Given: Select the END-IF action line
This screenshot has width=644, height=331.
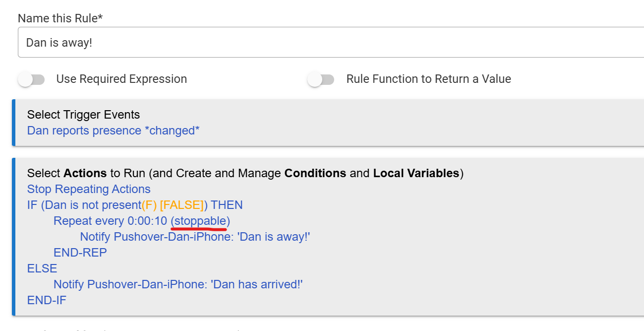Looking at the screenshot, I should tap(47, 300).
